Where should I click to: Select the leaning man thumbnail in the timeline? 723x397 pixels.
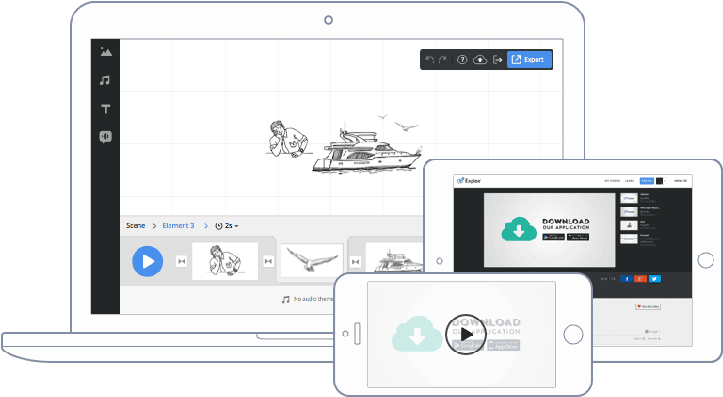pos(225,261)
